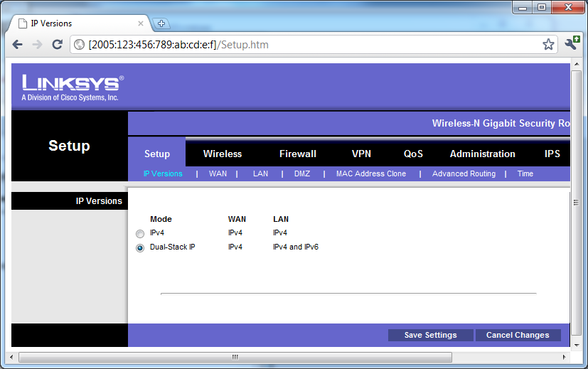The image size is (588, 369).
Task: Switch to the Administration tab
Action: coord(483,154)
